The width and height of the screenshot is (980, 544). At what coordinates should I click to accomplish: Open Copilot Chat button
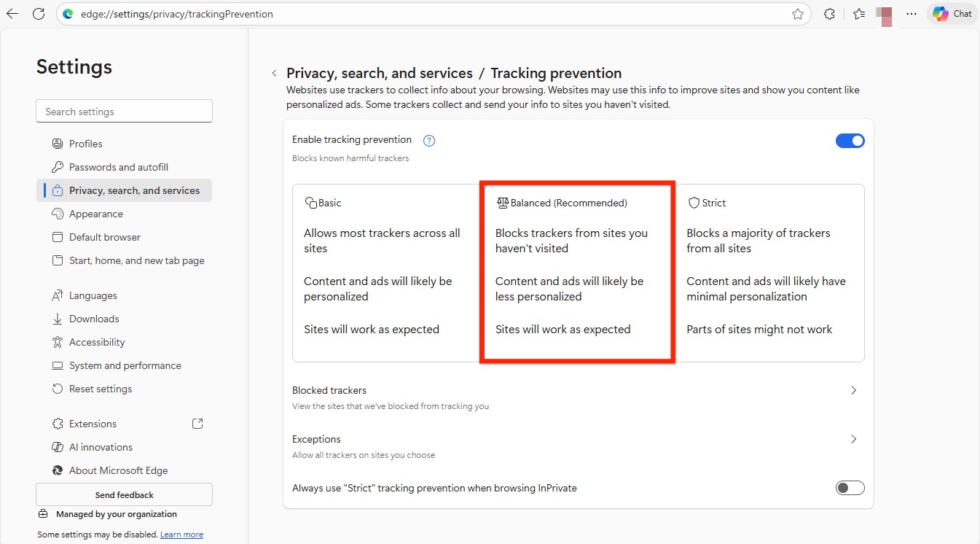click(952, 14)
